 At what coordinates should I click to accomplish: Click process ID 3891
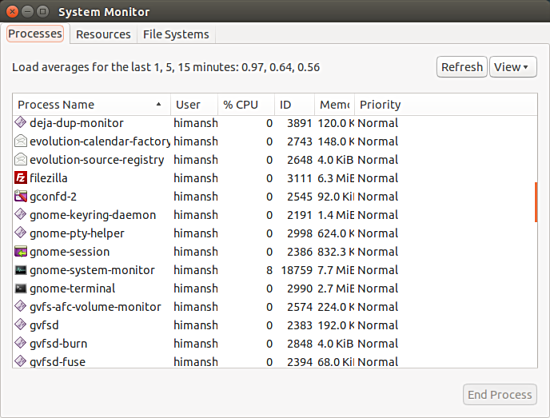[299, 123]
